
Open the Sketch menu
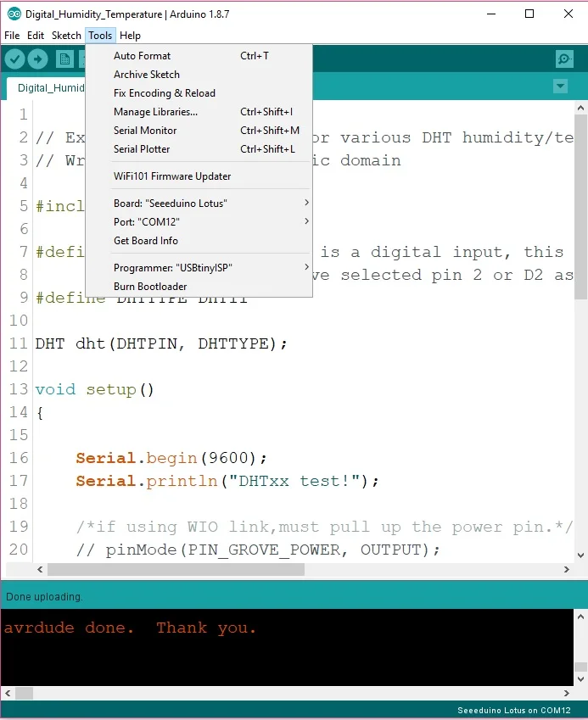tap(66, 36)
